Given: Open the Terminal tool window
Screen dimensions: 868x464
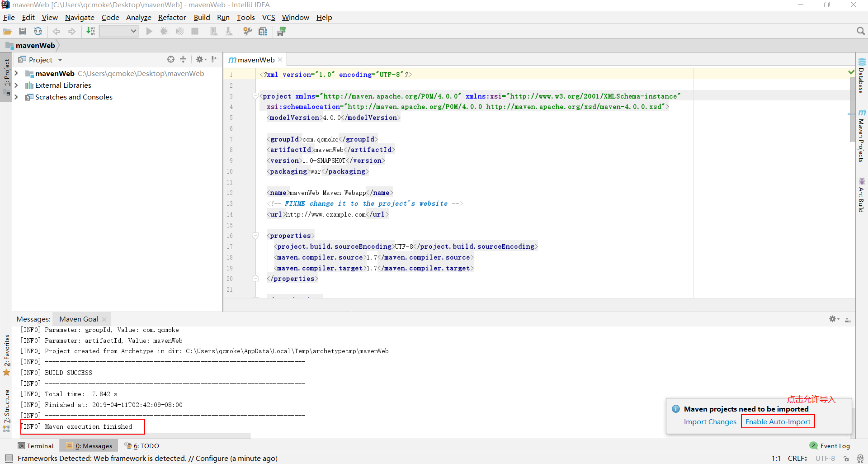Looking at the screenshot, I should (36, 445).
